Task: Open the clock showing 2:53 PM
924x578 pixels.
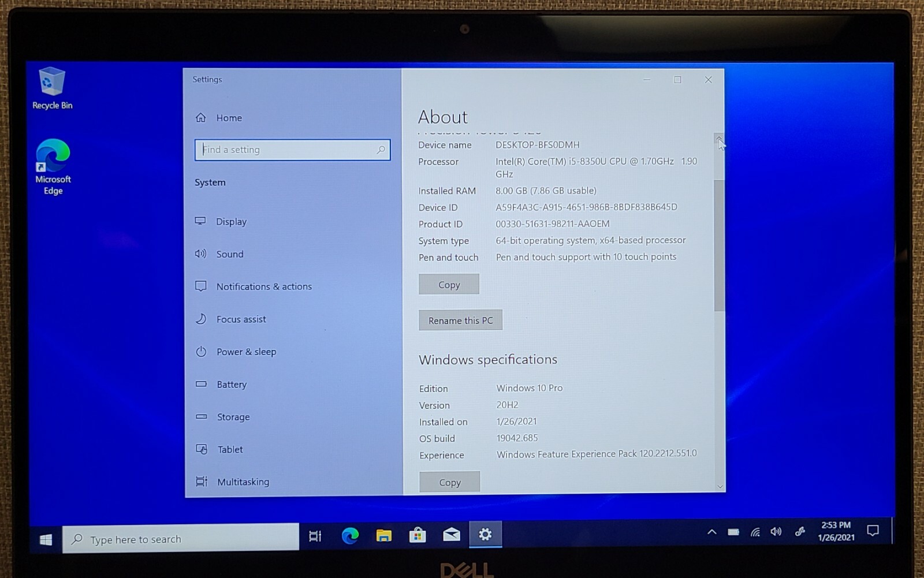Action: 836,531
